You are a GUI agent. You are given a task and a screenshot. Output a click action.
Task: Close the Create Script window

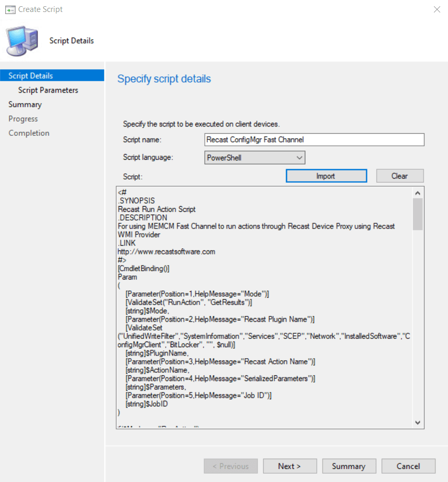[437, 9]
